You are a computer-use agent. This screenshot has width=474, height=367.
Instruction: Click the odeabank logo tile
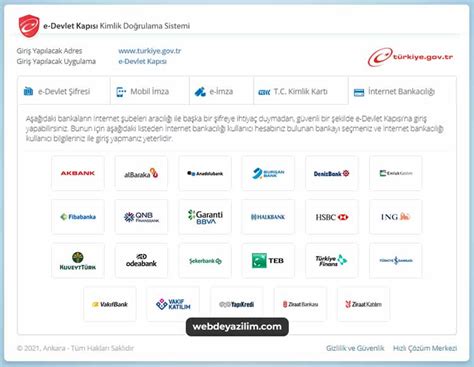(141, 260)
